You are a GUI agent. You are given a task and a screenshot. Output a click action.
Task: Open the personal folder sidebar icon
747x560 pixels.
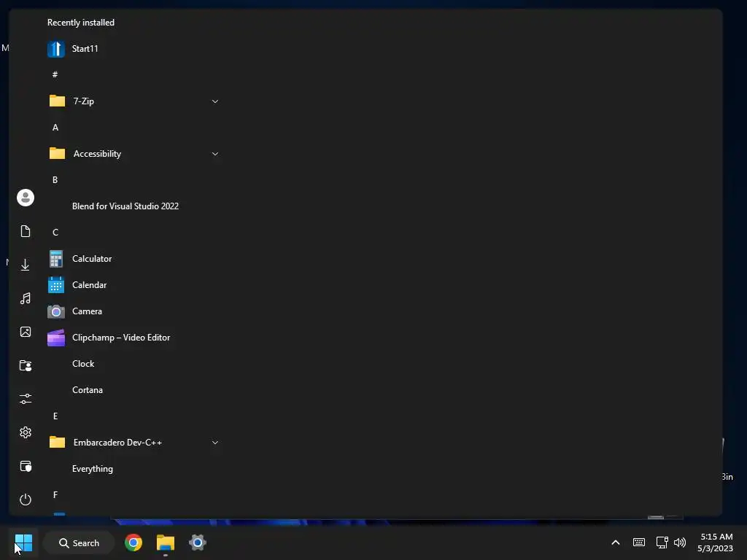point(26,365)
